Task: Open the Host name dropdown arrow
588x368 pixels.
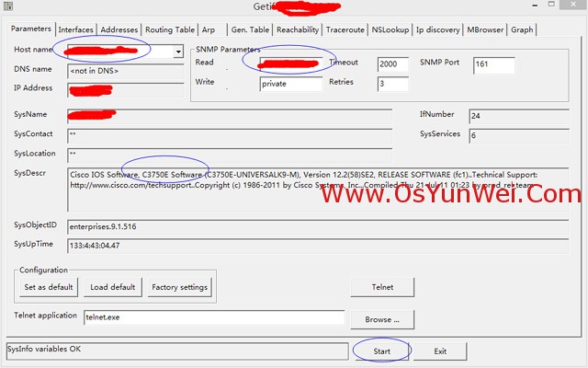Action: pyautogui.click(x=178, y=52)
